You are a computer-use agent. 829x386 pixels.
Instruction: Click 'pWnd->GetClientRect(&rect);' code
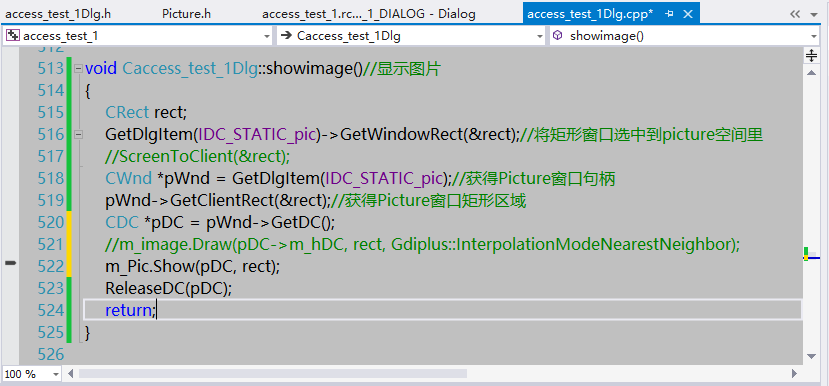click(x=218, y=201)
